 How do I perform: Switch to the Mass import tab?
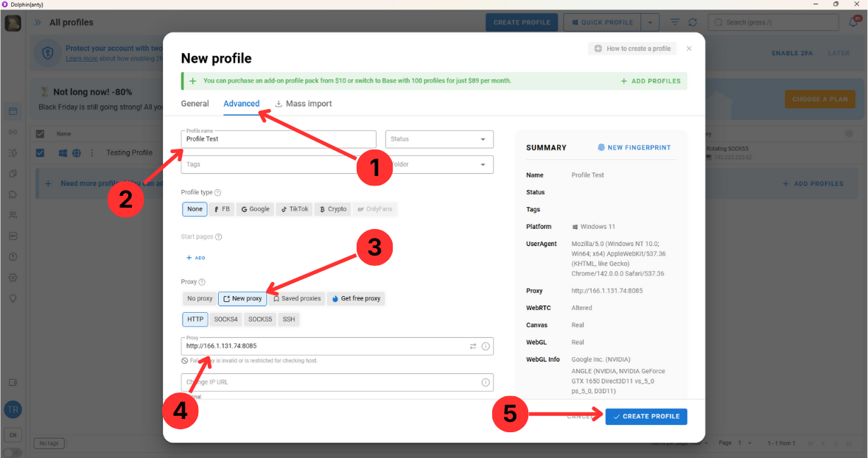pos(304,103)
